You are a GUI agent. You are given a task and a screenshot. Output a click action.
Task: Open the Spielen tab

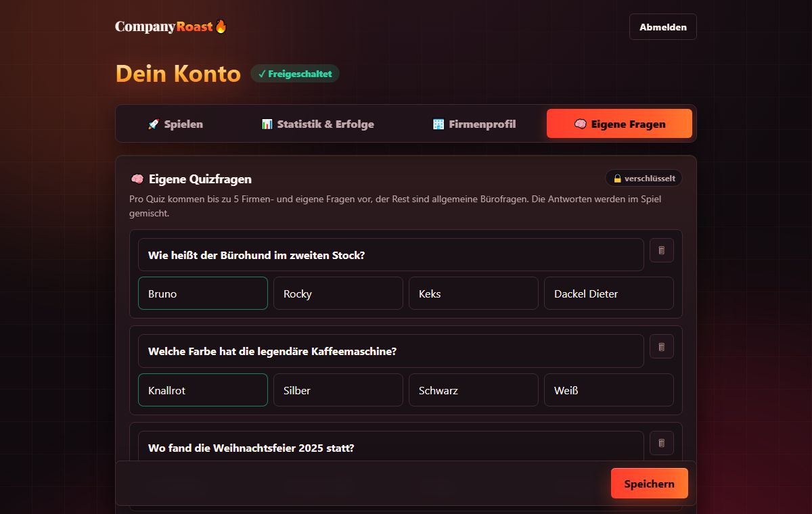[x=175, y=124]
